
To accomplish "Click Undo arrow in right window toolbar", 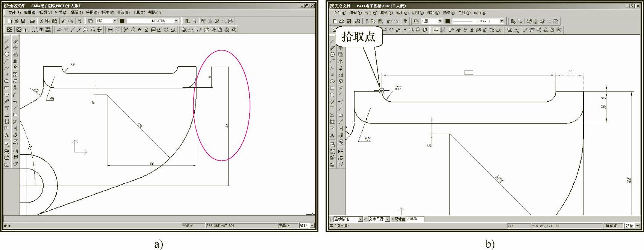I will click(x=389, y=21).
